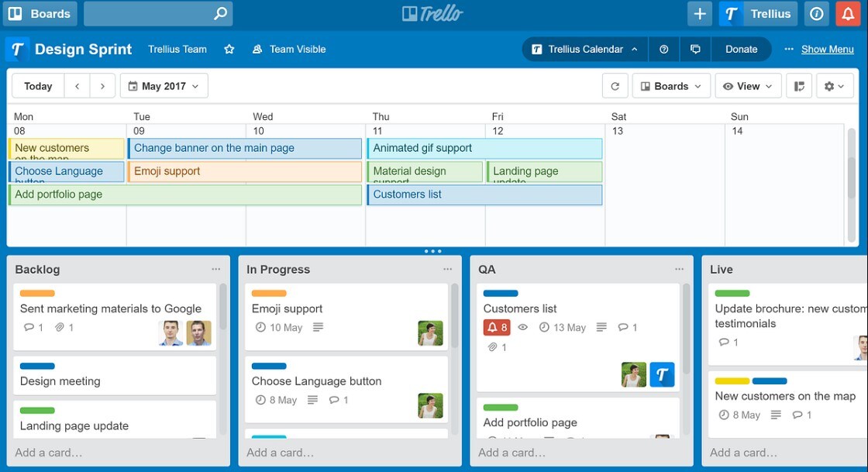Jump to Today in calendar
868x472 pixels.
click(x=38, y=86)
